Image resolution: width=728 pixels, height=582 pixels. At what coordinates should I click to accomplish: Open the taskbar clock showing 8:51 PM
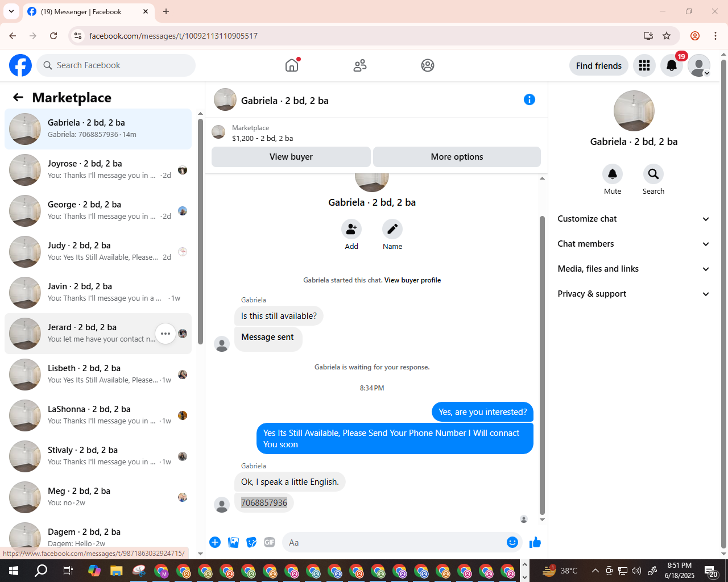(680, 571)
